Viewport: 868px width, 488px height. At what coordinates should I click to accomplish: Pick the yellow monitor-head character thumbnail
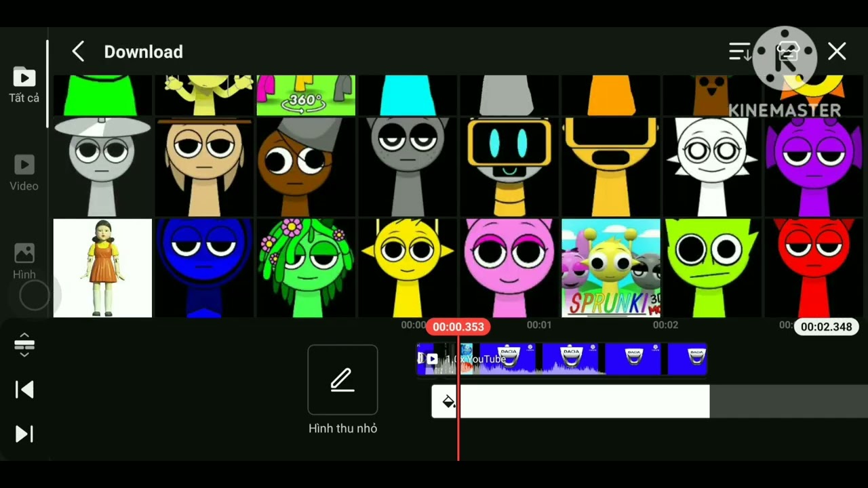[x=611, y=167]
